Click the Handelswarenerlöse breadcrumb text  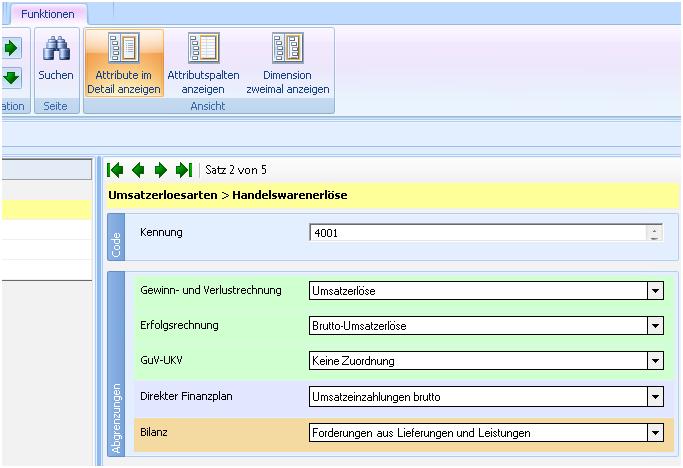tap(290, 195)
